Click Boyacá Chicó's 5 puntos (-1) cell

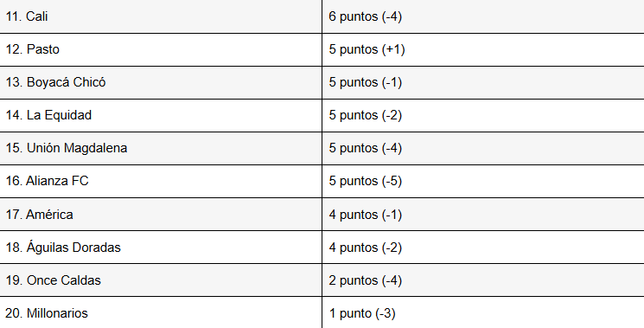tap(483, 82)
